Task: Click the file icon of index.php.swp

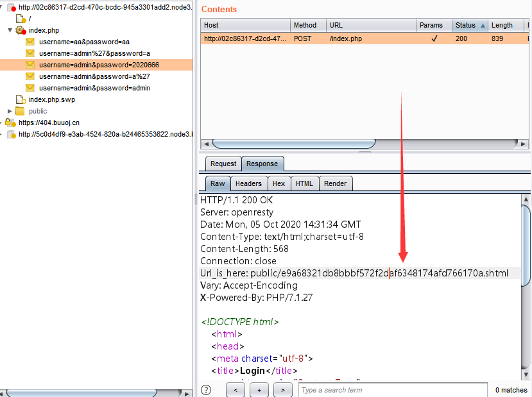Action: coord(21,99)
